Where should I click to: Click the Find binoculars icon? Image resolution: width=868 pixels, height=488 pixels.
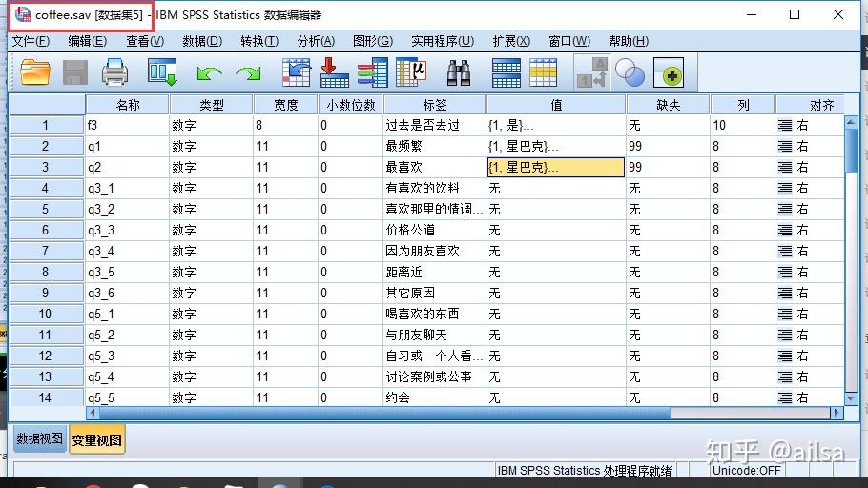[459, 72]
